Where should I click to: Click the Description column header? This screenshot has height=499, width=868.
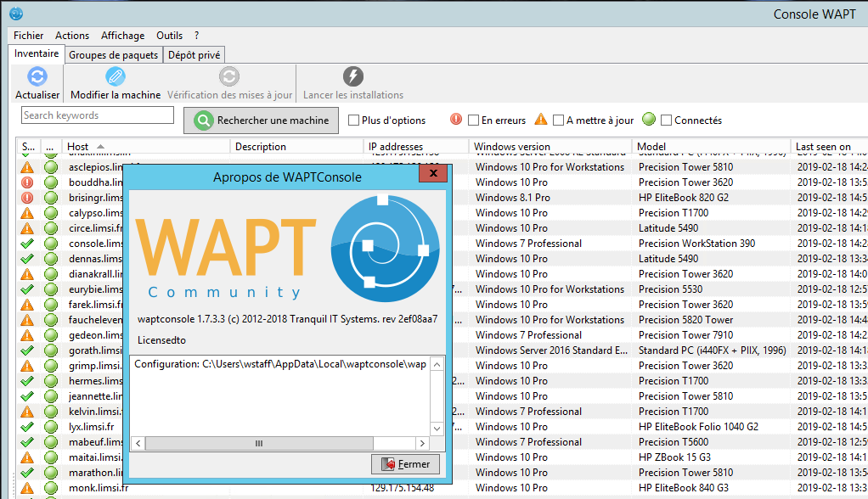click(x=296, y=147)
